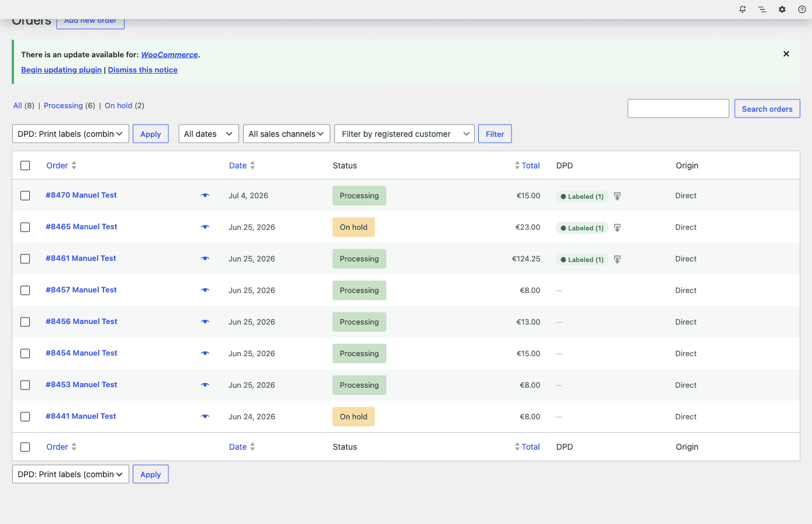Dismiss the WooCommerce update notice with X
This screenshot has width=812, height=524.
tap(786, 54)
